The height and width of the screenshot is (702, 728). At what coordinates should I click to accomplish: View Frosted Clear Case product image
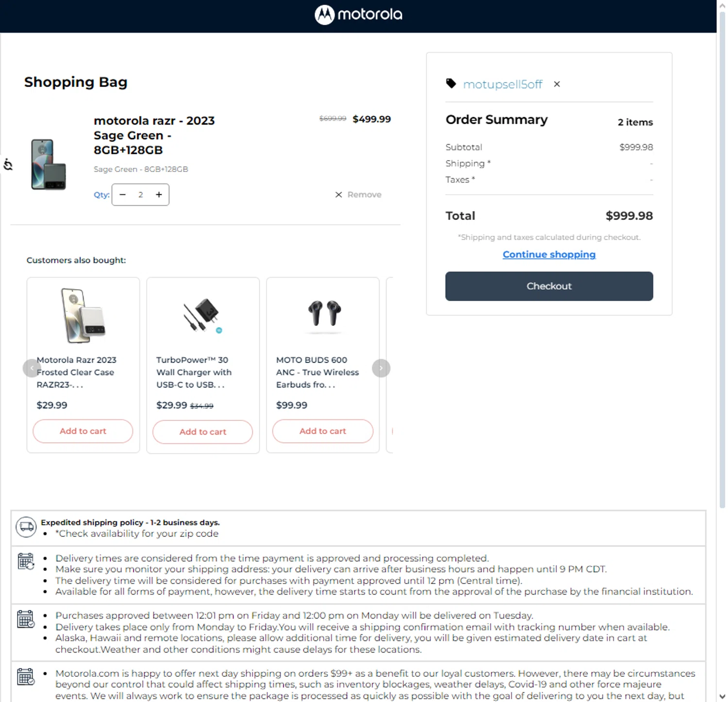[83, 316]
